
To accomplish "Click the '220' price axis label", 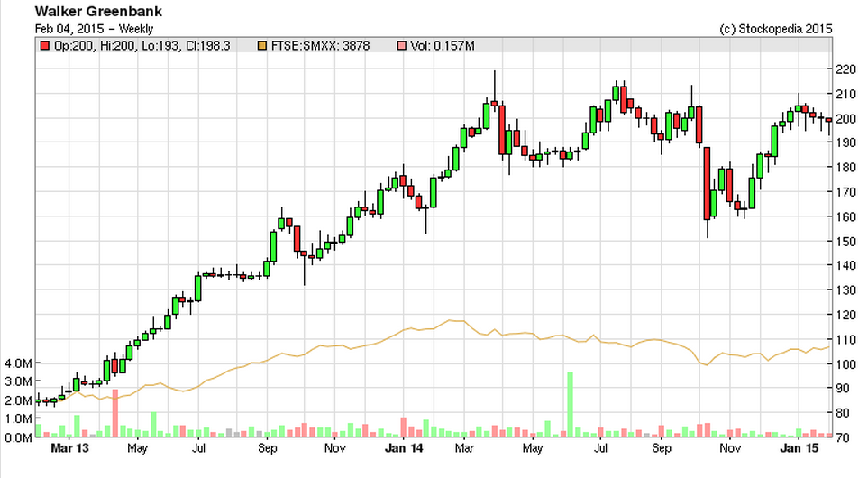I will pyautogui.click(x=845, y=69).
